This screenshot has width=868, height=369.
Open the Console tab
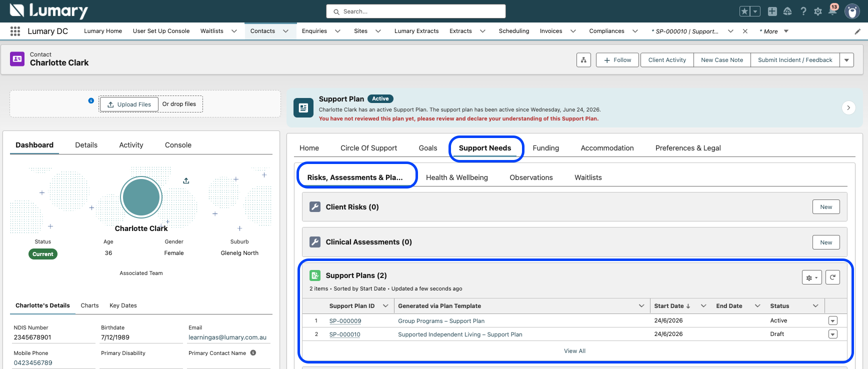[x=178, y=145]
